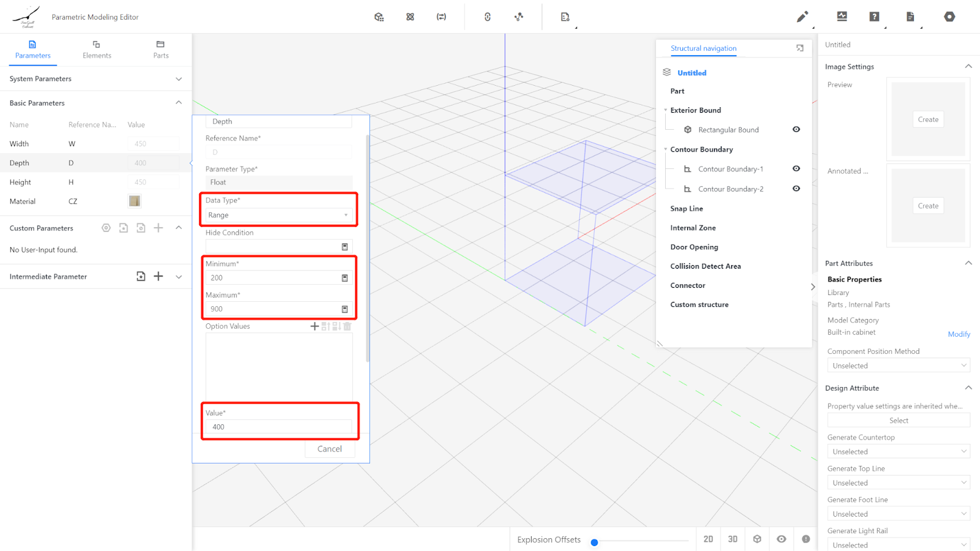Click the pencil edit tool in top toolbar
Image resolution: width=980 pixels, height=551 pixels.
[802, 17]
